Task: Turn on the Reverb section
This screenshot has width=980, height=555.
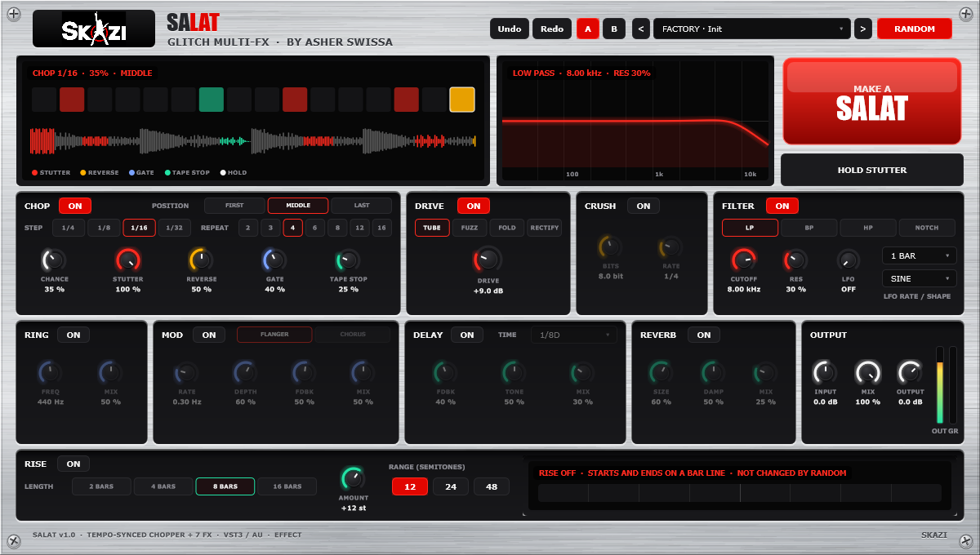Action: coord(704,335)
